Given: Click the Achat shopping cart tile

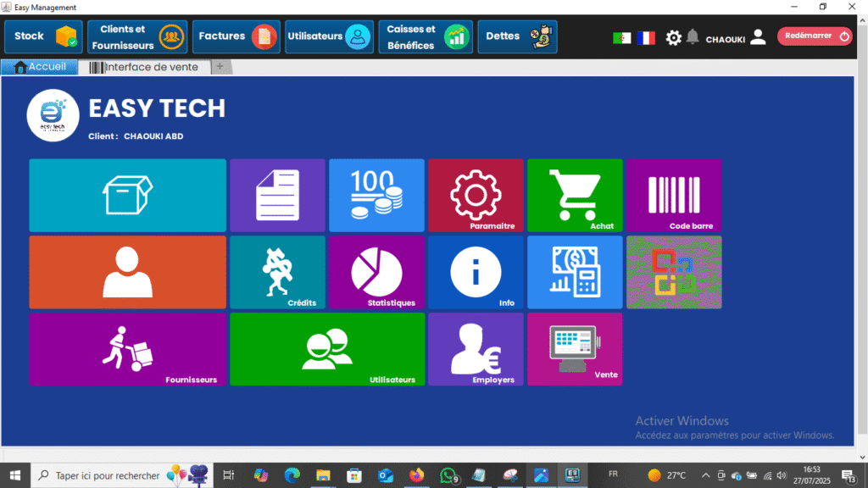Looking at the screenshot, I should click(575, 195).
